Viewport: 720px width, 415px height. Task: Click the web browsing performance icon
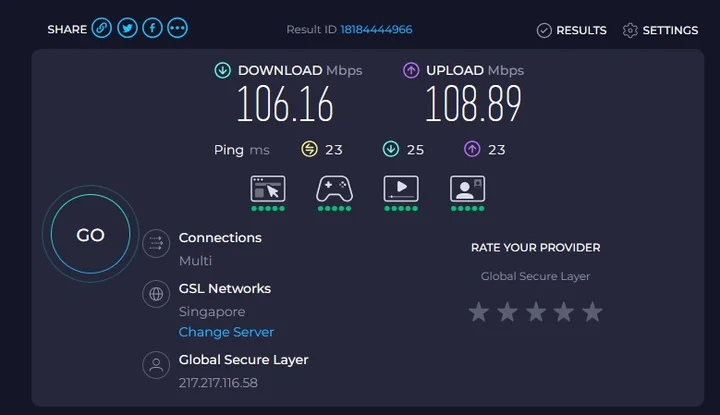point(268,188)
